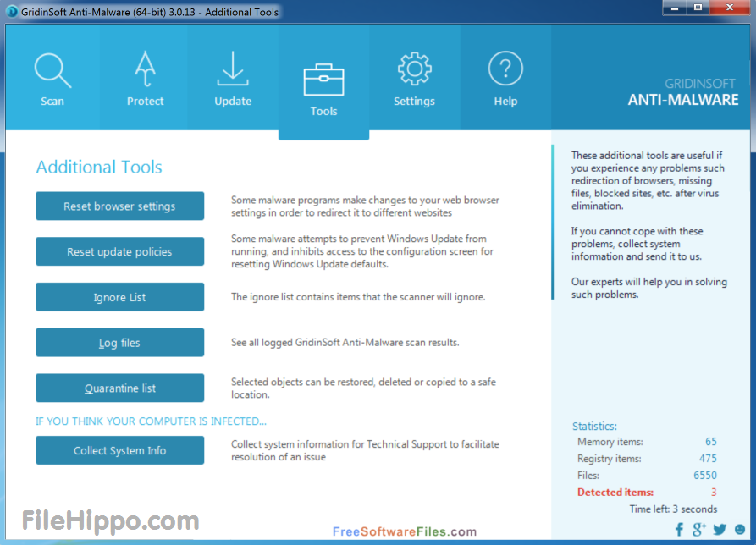Click the GRIDINSOFT ANTI-MALWARE logo text

(x=682, y=92)
